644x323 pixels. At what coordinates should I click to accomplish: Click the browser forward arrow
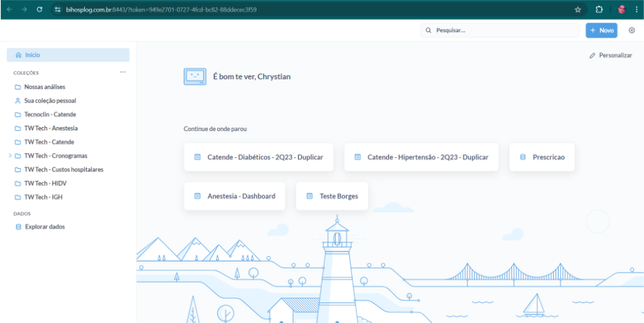click(x=24, y=10)
